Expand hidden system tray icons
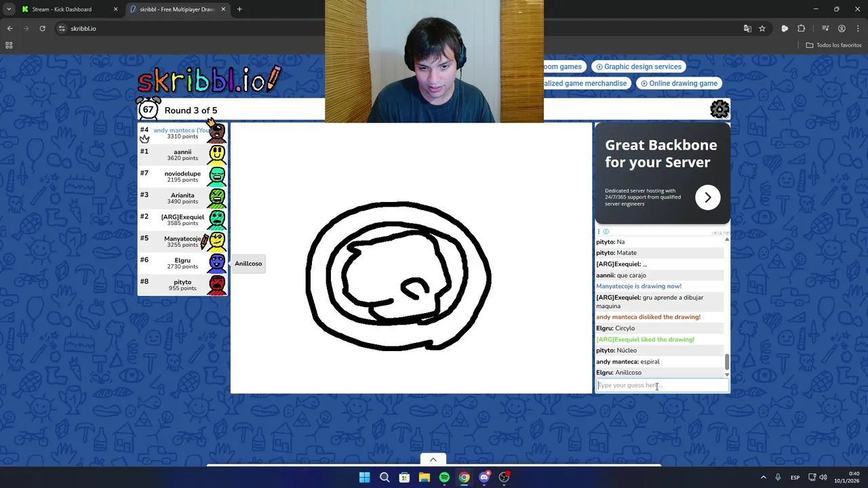The height and width of the screenshot is (488, 868). [x=763, y=477]
